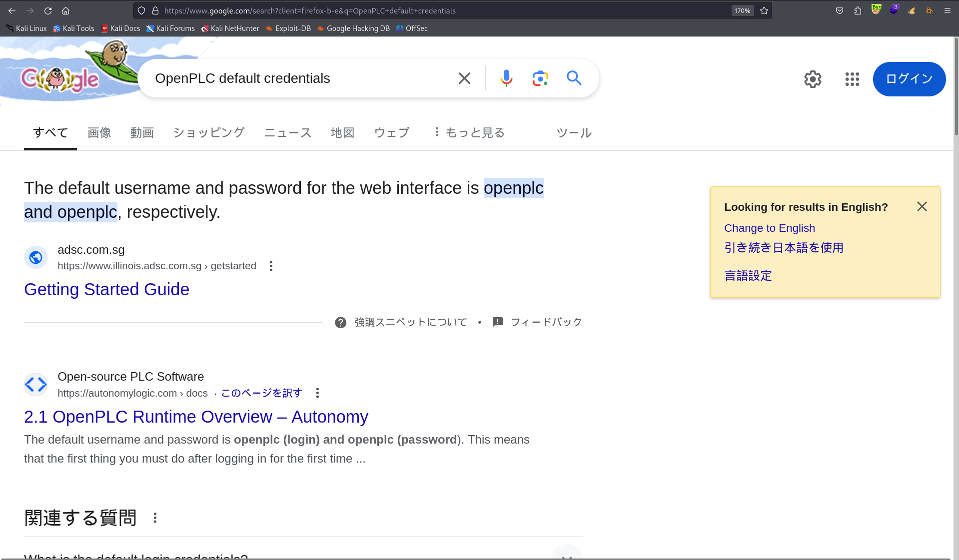
Task: Click the Change to English link
Action: tap(769, 228)
